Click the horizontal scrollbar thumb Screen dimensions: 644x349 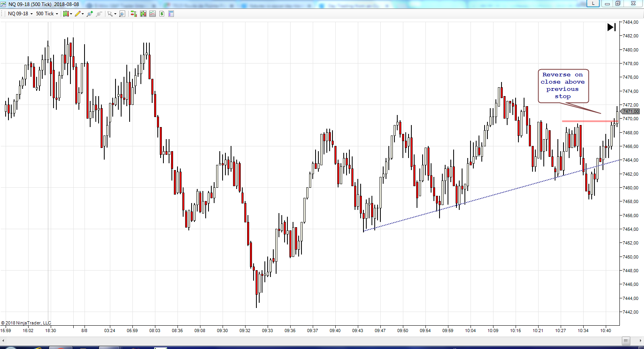[x=626, y=341]
